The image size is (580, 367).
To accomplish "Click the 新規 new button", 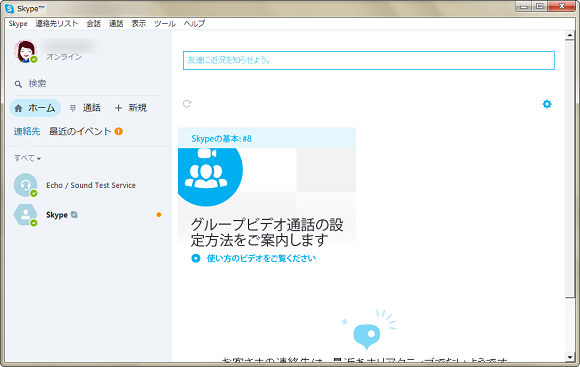I will pyautogui.click(x=131, y=108).
